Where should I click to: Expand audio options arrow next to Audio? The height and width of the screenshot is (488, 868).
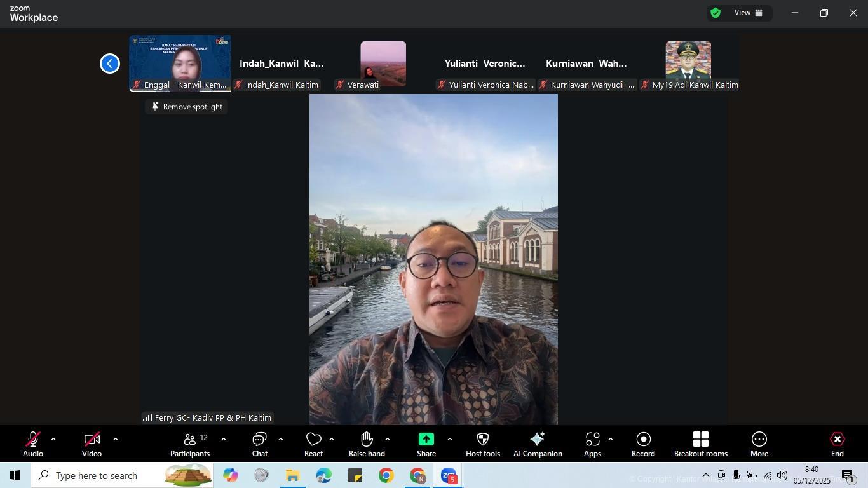point(53,439)
